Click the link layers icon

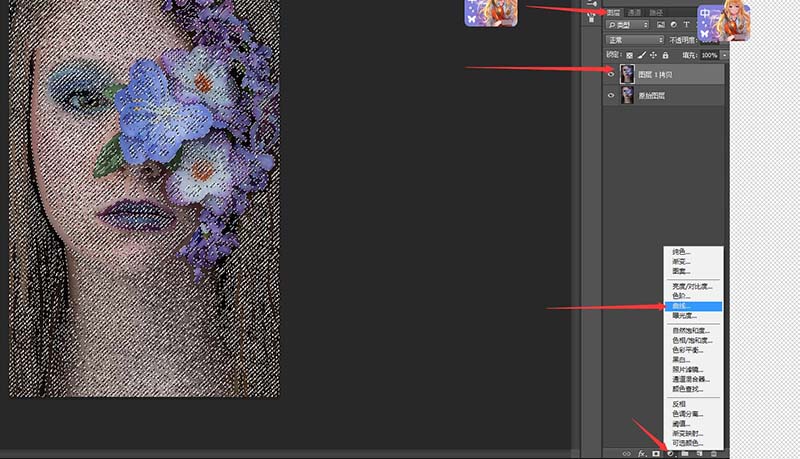coord(627,453)
